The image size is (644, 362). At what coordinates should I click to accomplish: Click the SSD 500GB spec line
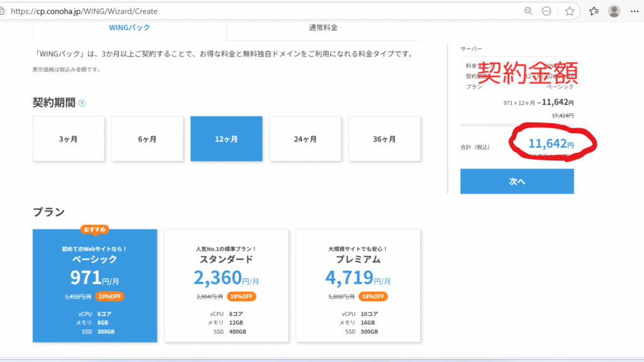coord(362,332)
